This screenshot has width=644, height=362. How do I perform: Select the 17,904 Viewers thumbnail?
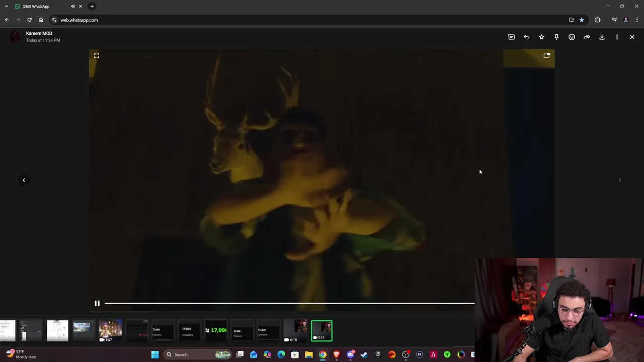tap(189, 331)
